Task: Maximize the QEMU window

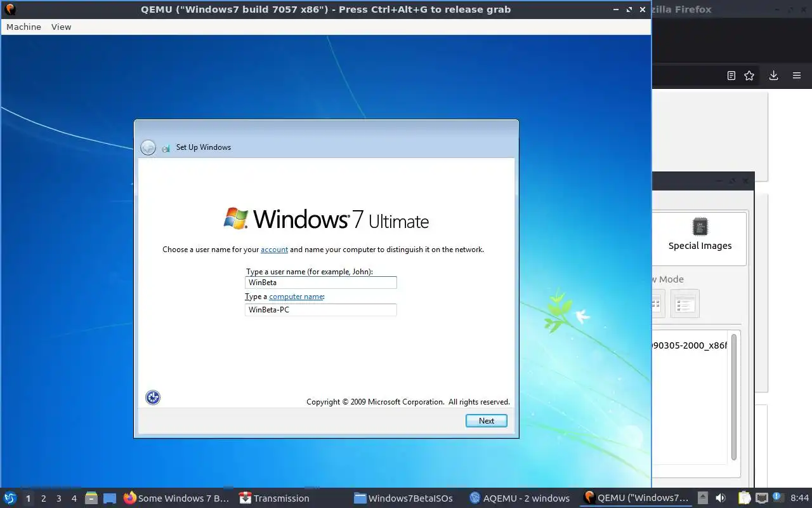Action: point(629,10)
